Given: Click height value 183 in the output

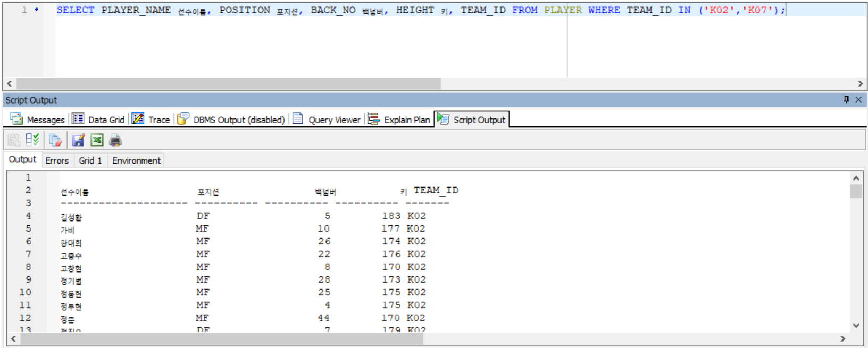Looking at the screenshot, I should pyautogui.click(x=391, y=216).
